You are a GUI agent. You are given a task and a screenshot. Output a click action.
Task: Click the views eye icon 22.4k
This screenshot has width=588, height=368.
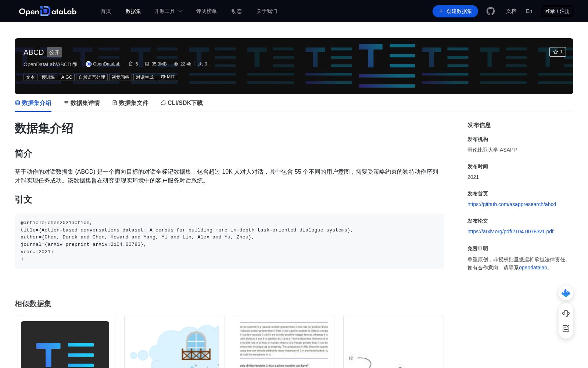[x=176, y=64]
